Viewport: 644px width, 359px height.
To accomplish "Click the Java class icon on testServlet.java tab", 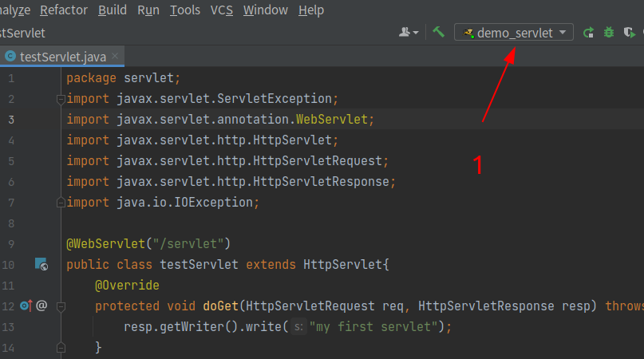I will pyautogui.click(x=10, y=57).
